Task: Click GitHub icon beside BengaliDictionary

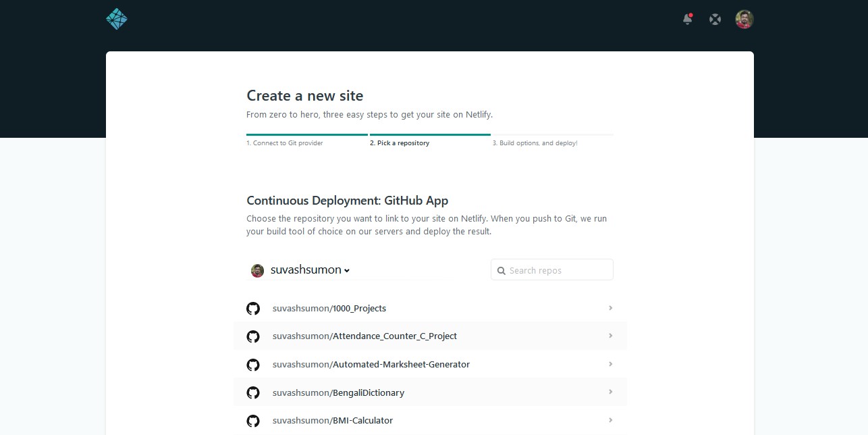Action: coord(253,392)
